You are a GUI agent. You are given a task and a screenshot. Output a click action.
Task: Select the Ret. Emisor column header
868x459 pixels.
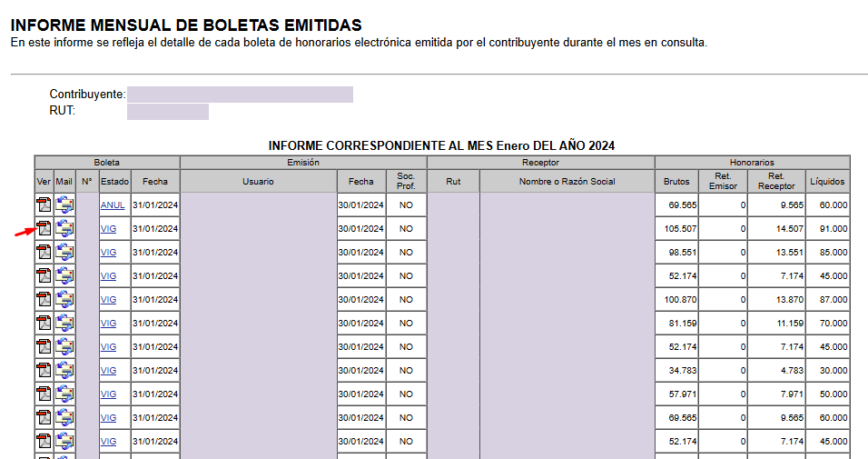click(723, 181)
